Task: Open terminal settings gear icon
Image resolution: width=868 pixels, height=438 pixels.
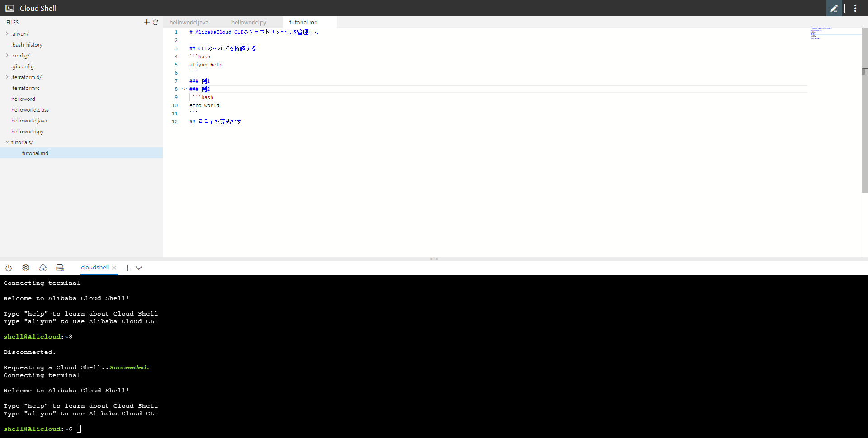Action: 26,268
